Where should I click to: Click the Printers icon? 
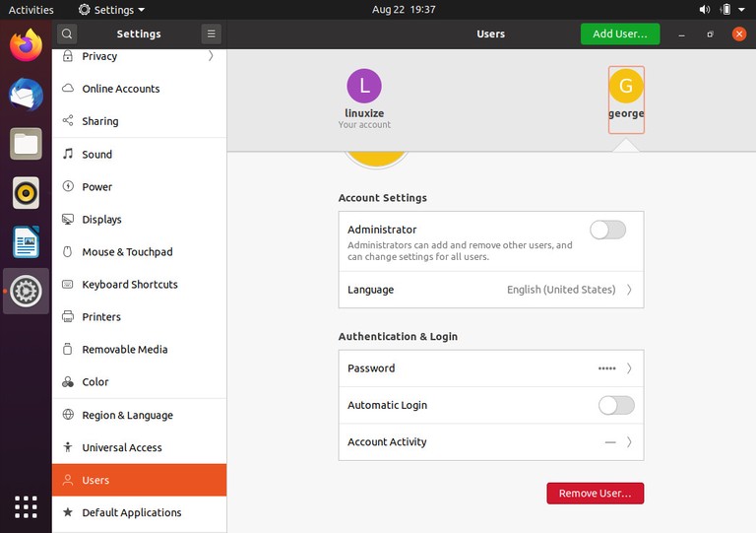(68, 316)
